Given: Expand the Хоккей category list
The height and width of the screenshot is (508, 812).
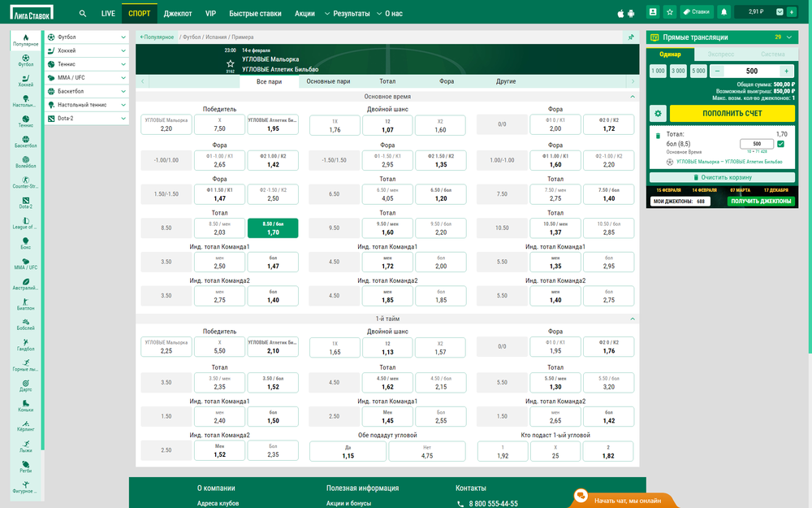Looking at the screenshot, I should (x=87, y=50).
